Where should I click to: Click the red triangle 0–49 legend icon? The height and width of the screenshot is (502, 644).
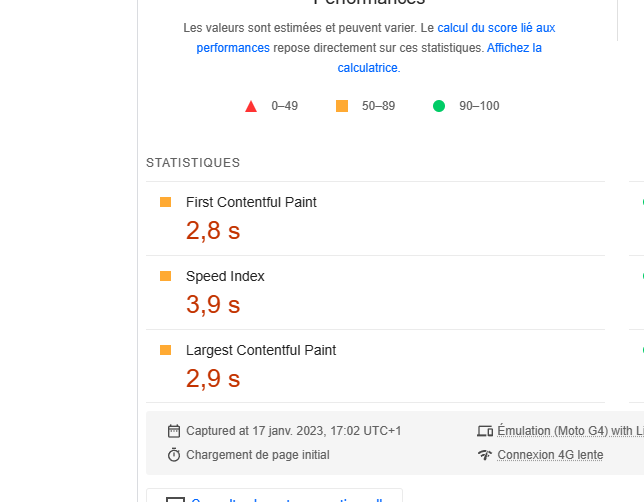tap(251, 106)
